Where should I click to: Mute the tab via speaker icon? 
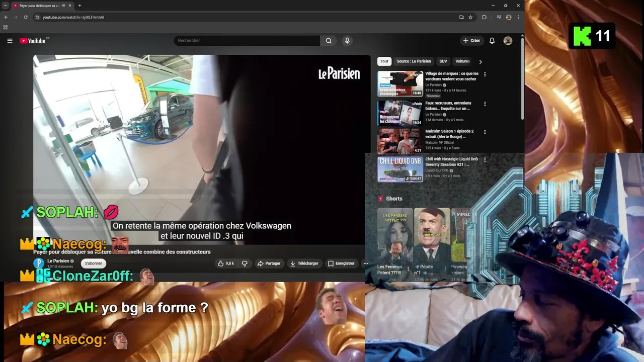click(63, 6)
